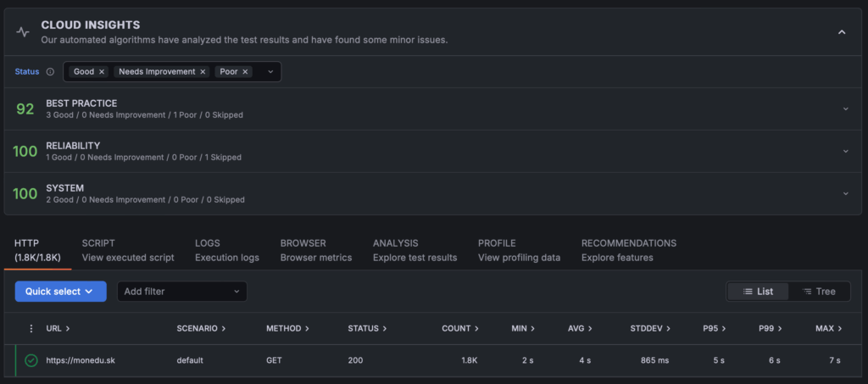The width and height of the screenshot is (868, 384).
Task: Open the https://monedu.sk row URL
Action: point(81,361)
